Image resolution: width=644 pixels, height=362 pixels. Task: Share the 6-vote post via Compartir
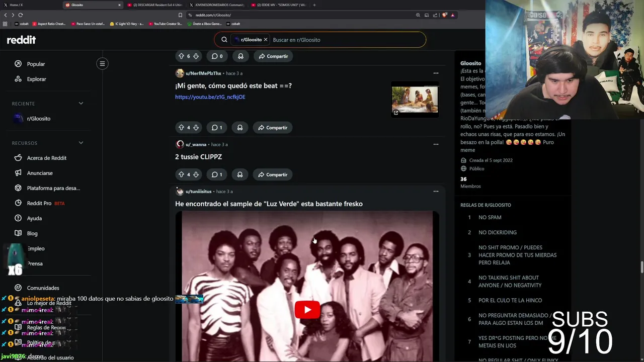pos(273,56)
